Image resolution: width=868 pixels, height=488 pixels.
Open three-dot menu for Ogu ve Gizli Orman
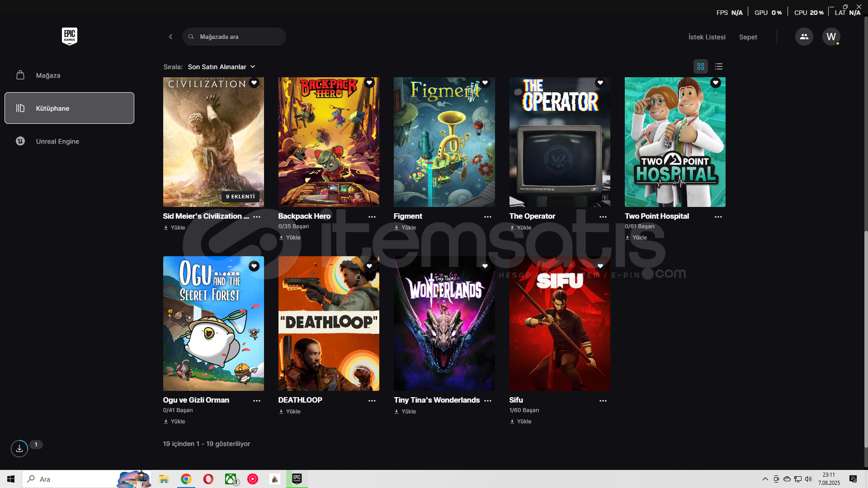257,401
